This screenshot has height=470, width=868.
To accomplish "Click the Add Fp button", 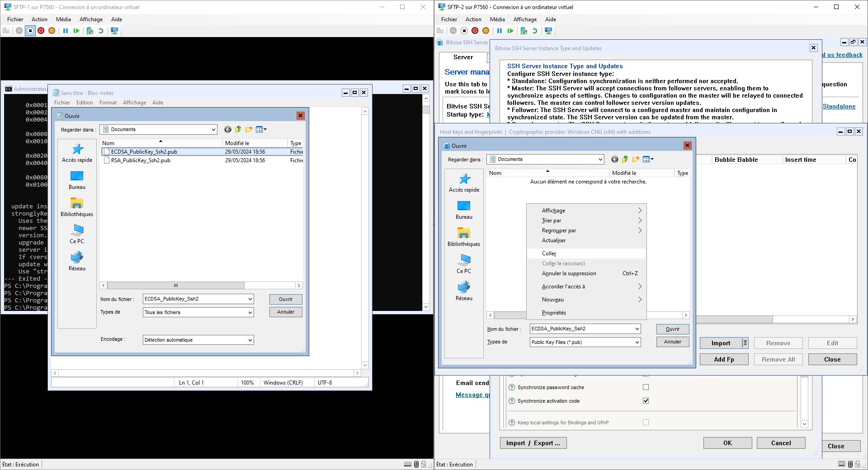I will coord(724,359).
